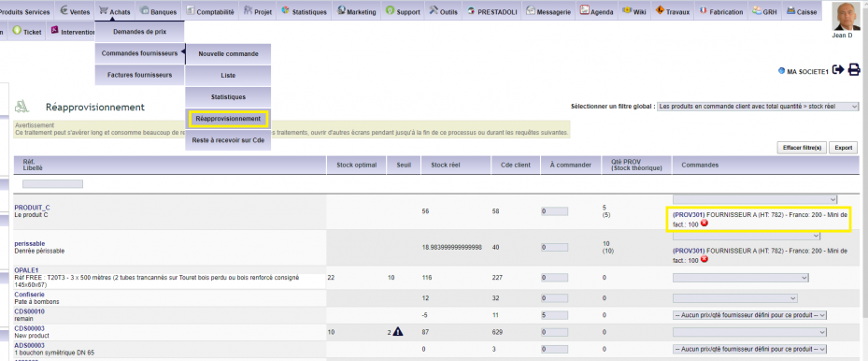Viewport: 868px width, 361px height.
Task: Open the global filter dropdown
Action: pos(758,107)
